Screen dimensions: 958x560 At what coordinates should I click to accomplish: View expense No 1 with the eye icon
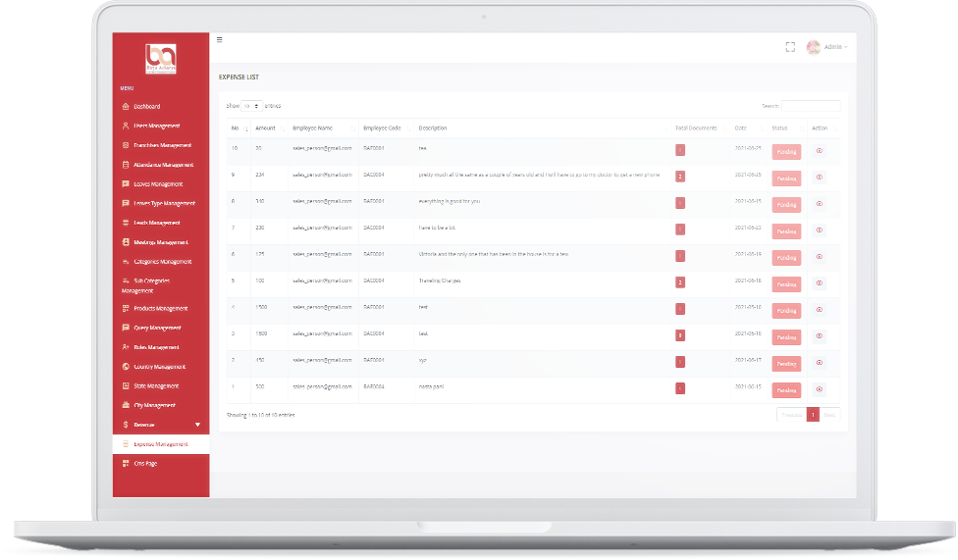click(820, 389)
